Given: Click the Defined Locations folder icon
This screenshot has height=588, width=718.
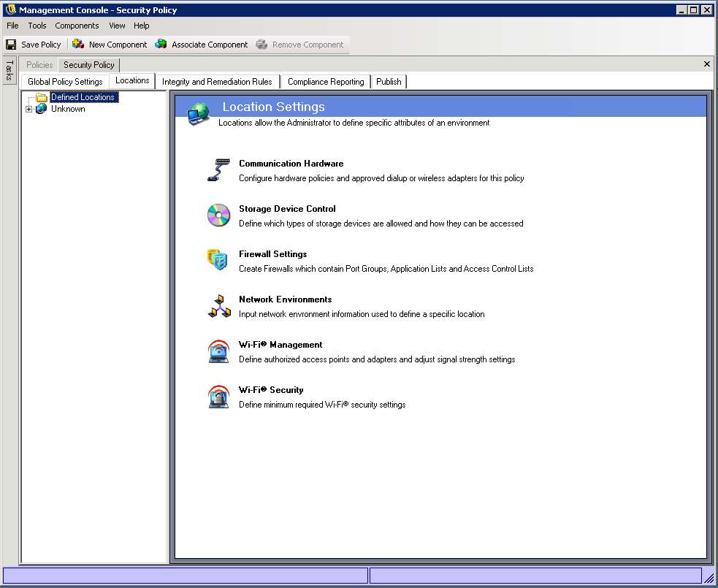Looking at the screenshot, I should click(x=42, y=97).
